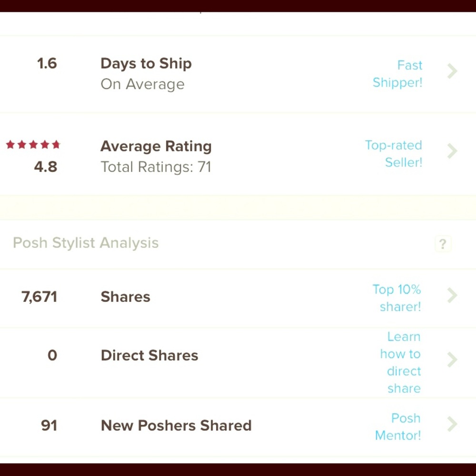The image size is (476, 476).
Task: Tap the 4.8 rating number
Action: click(46, 167)
